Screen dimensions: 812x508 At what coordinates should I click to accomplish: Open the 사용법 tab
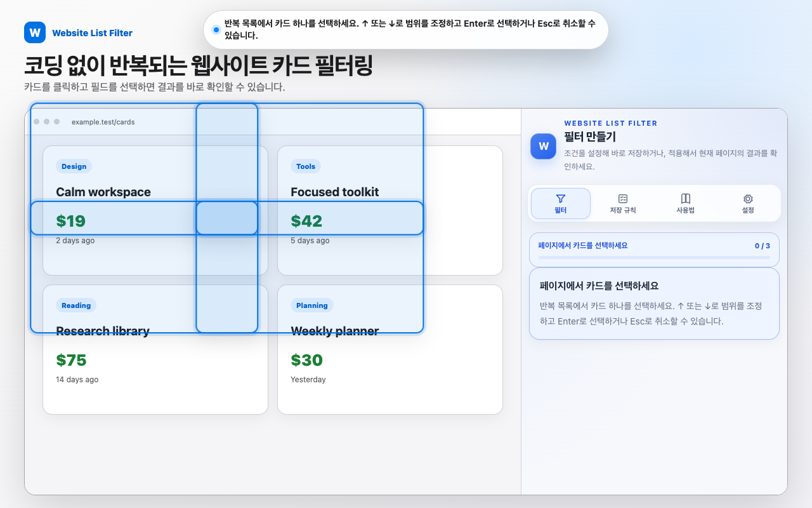coord(685,203)
